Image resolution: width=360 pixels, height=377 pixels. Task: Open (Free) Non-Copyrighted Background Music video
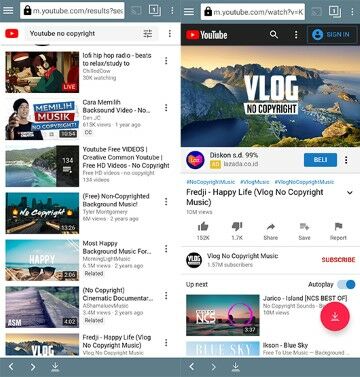click(x=80, y=213)
